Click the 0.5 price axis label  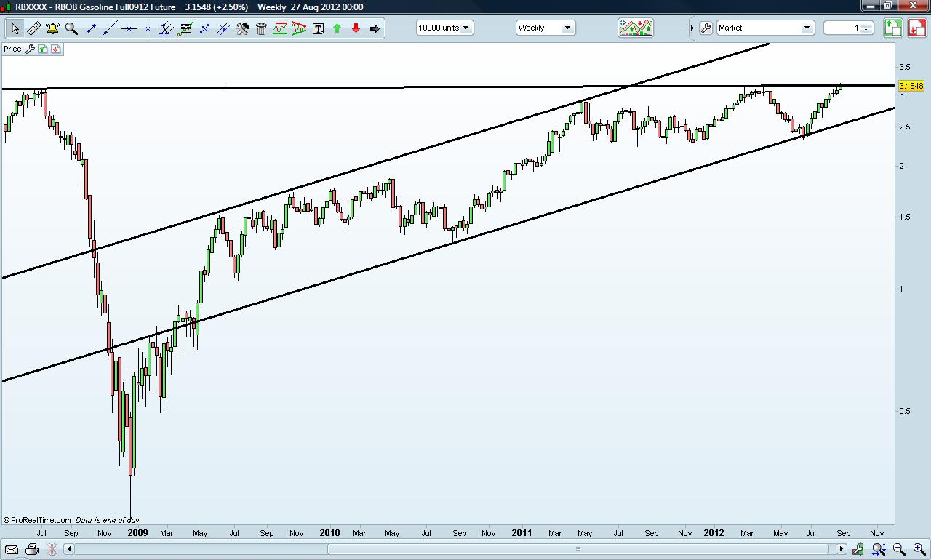[906, 411]
